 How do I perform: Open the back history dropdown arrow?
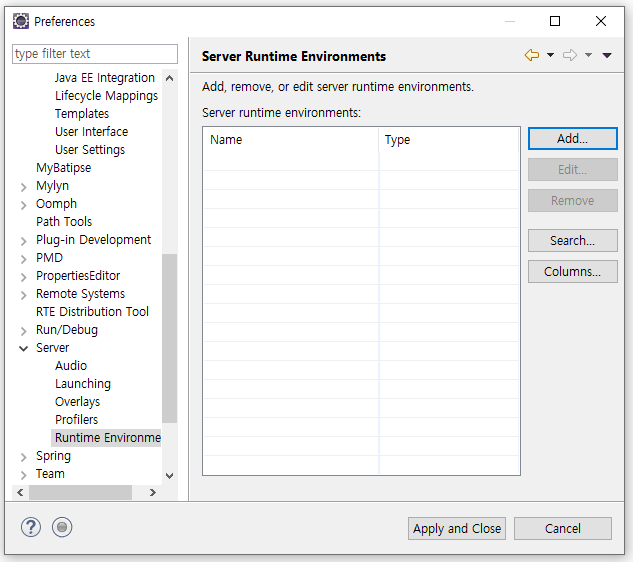click(550, 56)
